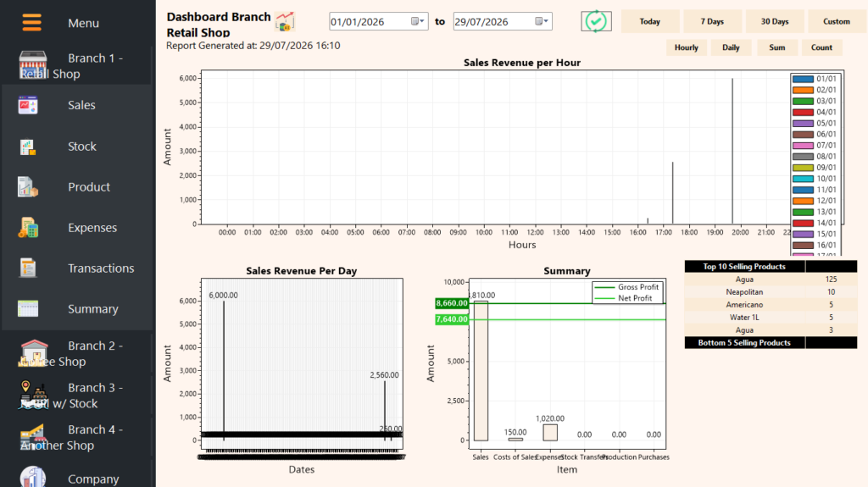The image size is (868, 487).
Task: Click the Transactions document icon
Action: click(x=28, y=268)
